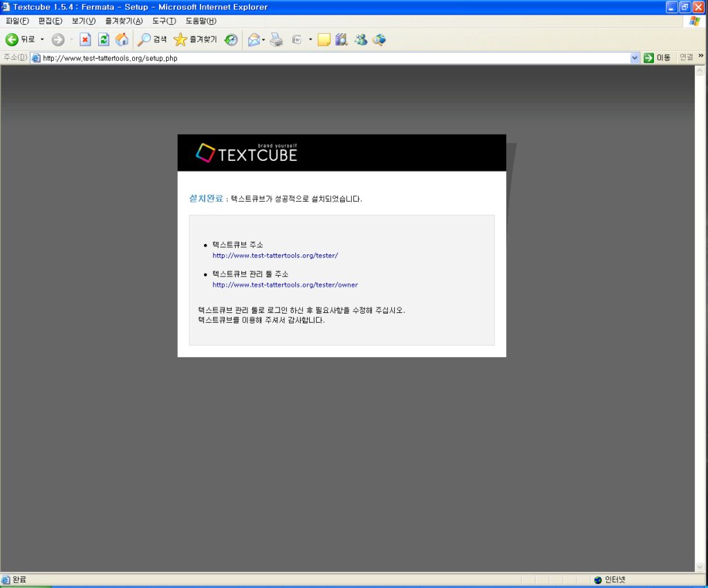Viewport: 708px width, 588px height.
Task: Open the 파일(F) menu
Action: click(17, 21)
